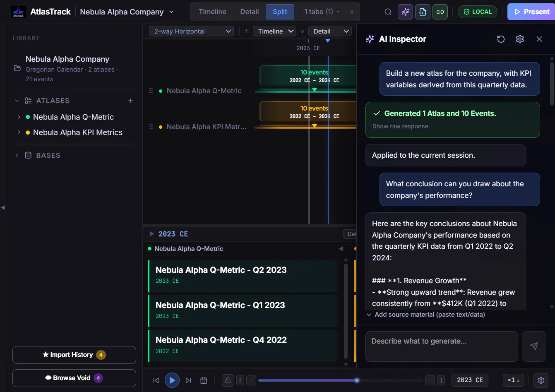Toggle the timeline range lock
Screen dimensions: 555x392
228,380
